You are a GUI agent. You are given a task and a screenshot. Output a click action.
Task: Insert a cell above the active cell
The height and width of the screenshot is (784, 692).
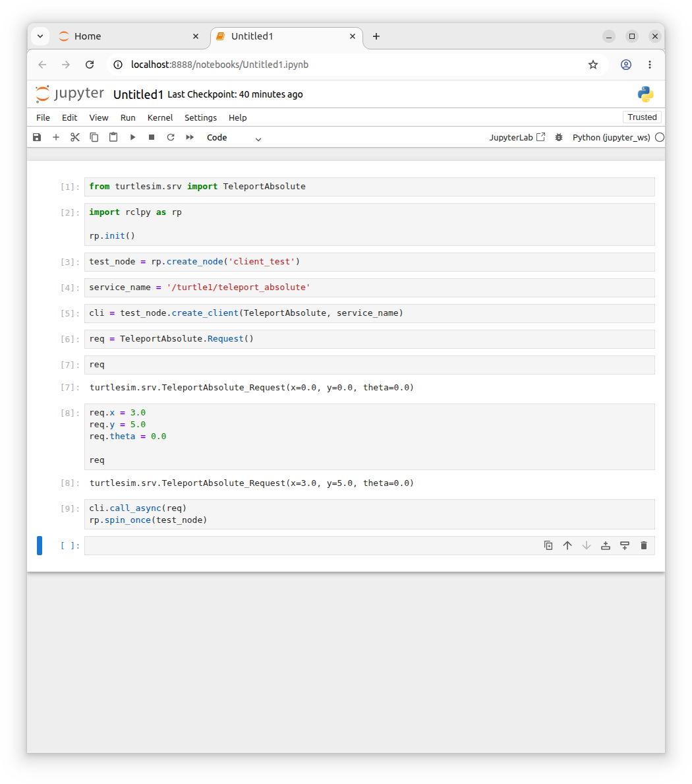(606, 545)
